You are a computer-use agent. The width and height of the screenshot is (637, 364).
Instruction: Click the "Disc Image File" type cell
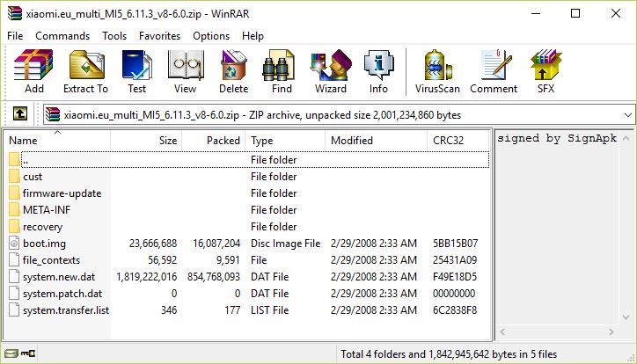click(286, 244)
